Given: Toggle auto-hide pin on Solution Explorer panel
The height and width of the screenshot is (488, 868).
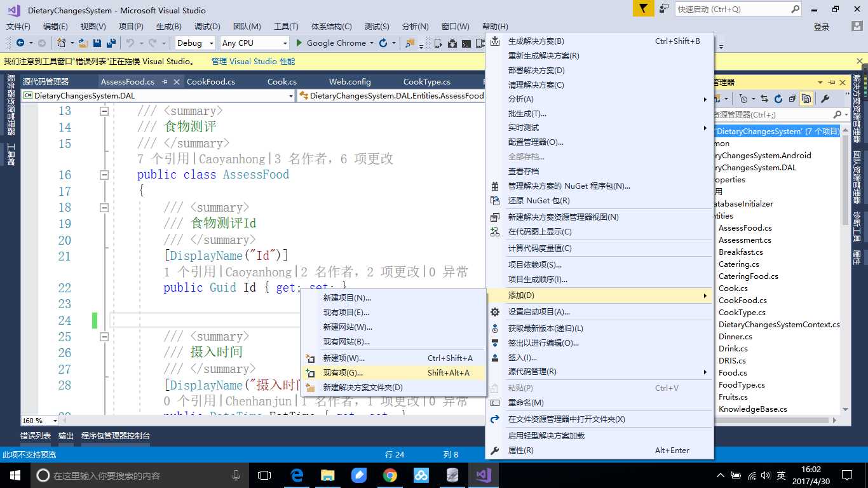Looking at the screenshot, I should pyautogui.click(x=831, y=82).
